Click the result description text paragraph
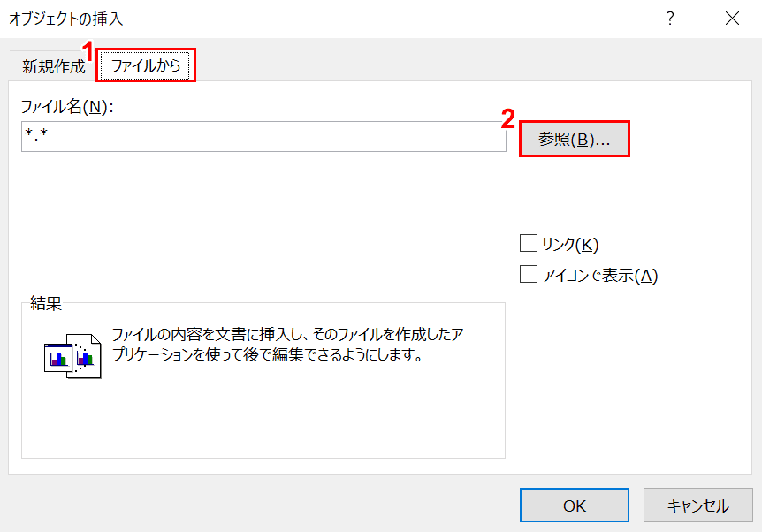The height and width of the screenshot is (532, 762). point(287,346)
